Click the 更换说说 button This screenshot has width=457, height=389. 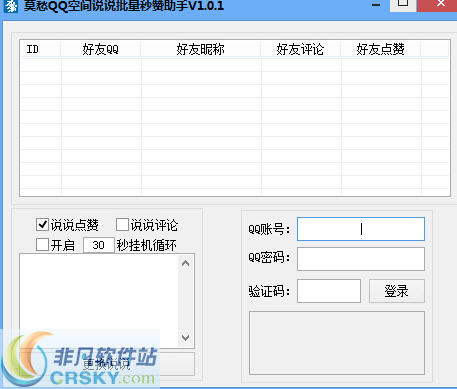point(107,364)
